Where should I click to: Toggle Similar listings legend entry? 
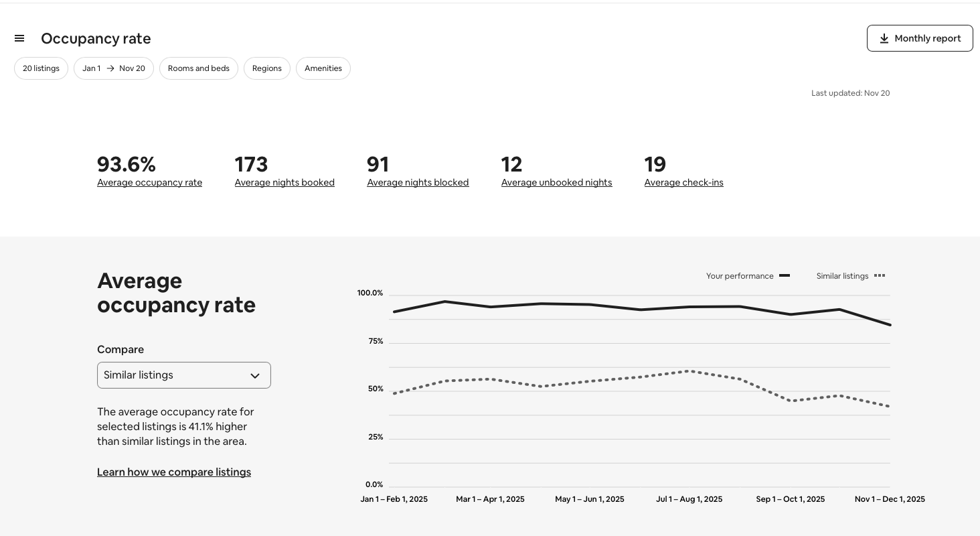click(851, 276)
